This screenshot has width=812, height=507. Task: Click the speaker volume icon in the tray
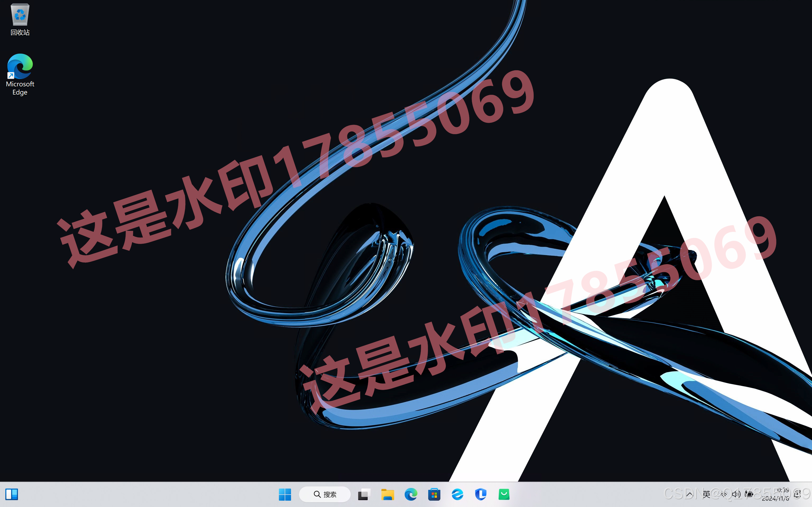[736, 494]
